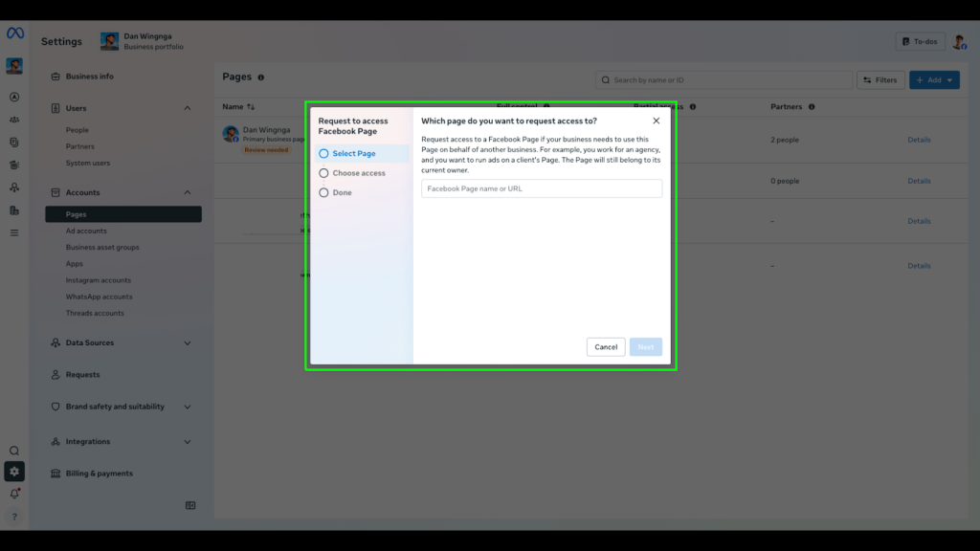Click the Cancel button in the dialog
This screenshot has width=980, height=551.
tap(606, 346)
